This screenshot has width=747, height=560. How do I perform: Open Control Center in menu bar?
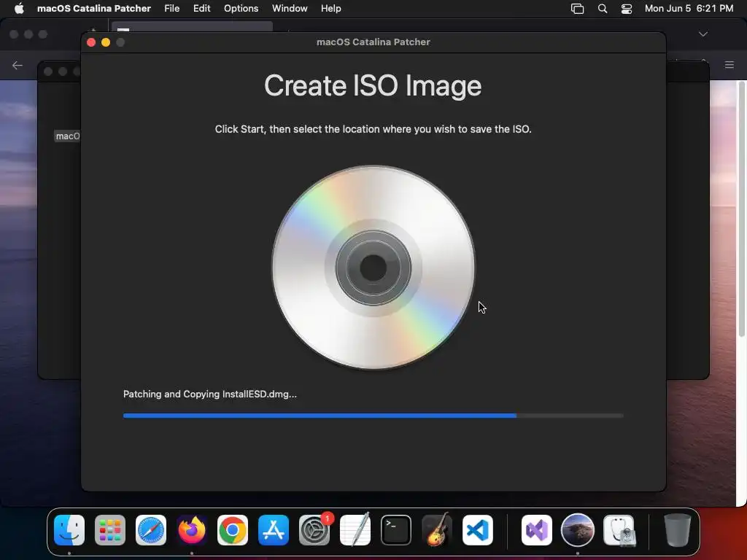(627, 9)
